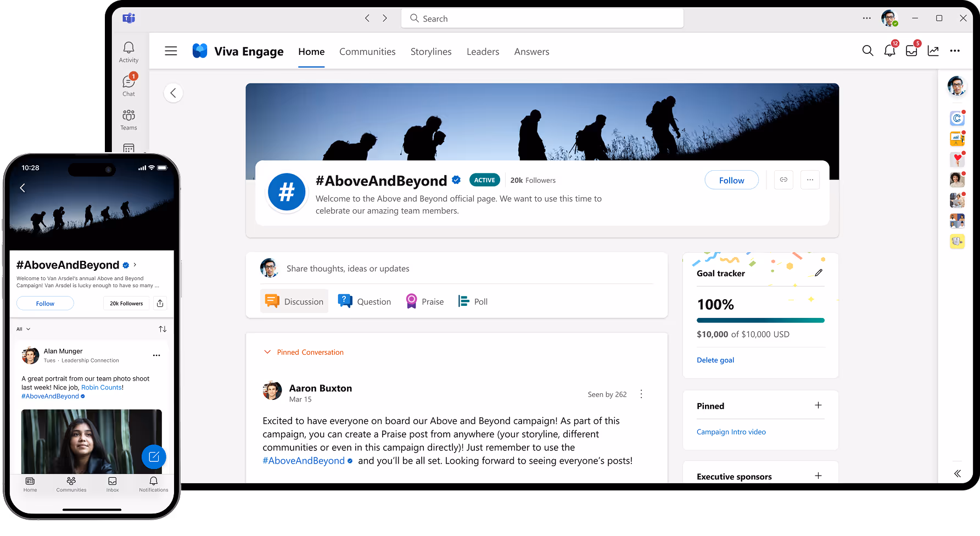980x536 pixels.
Task: Click Share thoughts, ideas or updates field
Action: coord(348,269)
